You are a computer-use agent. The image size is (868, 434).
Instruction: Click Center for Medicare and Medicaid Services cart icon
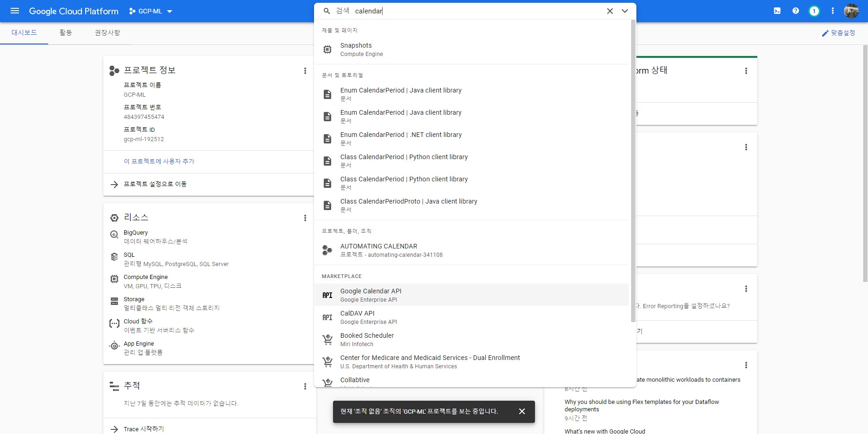point(327,362)
